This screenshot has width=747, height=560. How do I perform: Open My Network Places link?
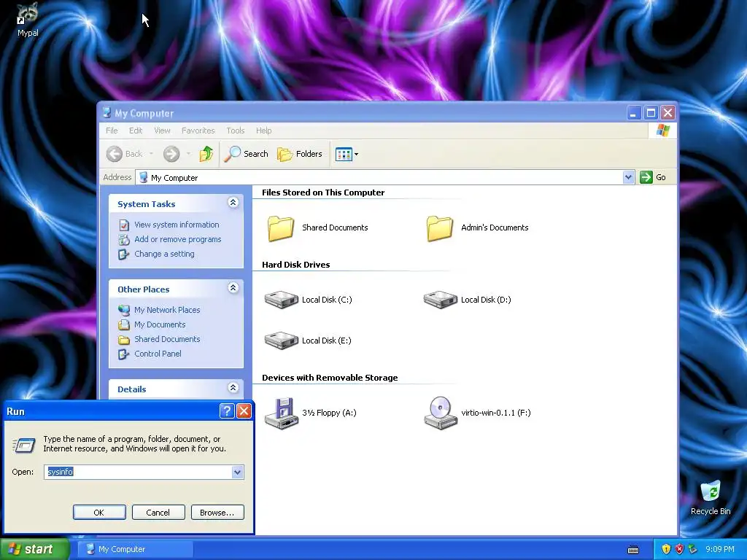(x=167, y=309)
